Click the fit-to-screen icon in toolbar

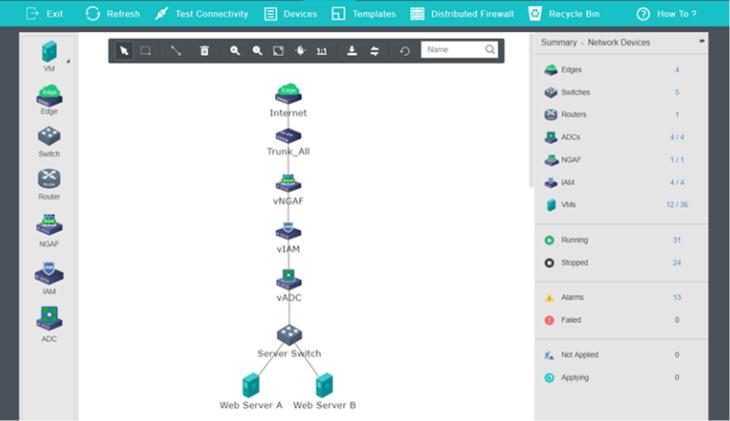pyautogui.click(x=279, y=50)
